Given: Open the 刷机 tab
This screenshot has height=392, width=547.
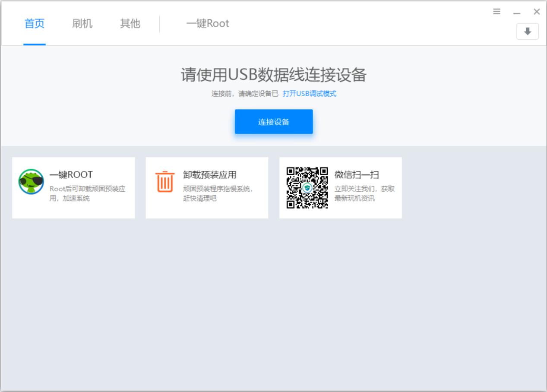Looking at the screenshot, I should [82, 23].
